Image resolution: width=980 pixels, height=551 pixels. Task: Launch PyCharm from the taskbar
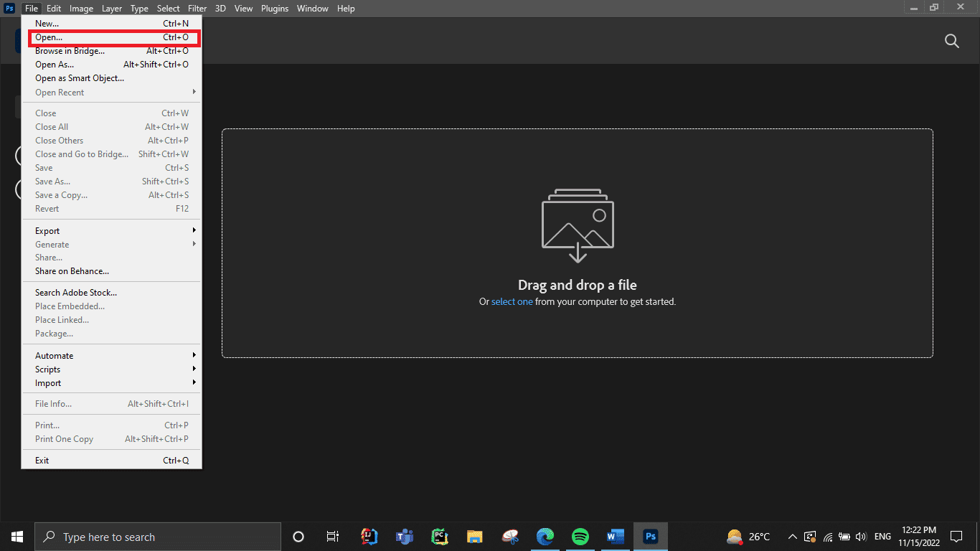pyautogui.click(x=439, y=536)
